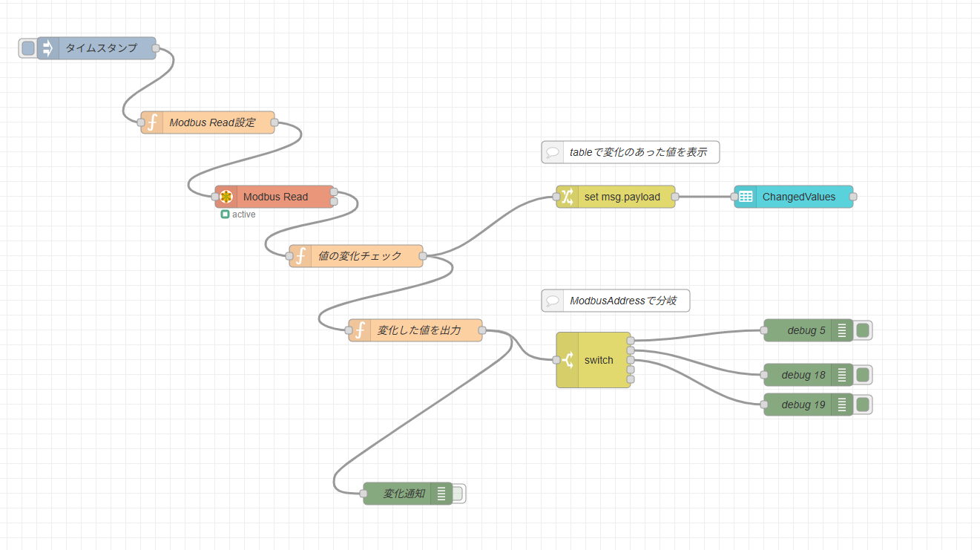Click the switch node's branch icon
Viewport: 980px width, 550px height.
[568, 360]
